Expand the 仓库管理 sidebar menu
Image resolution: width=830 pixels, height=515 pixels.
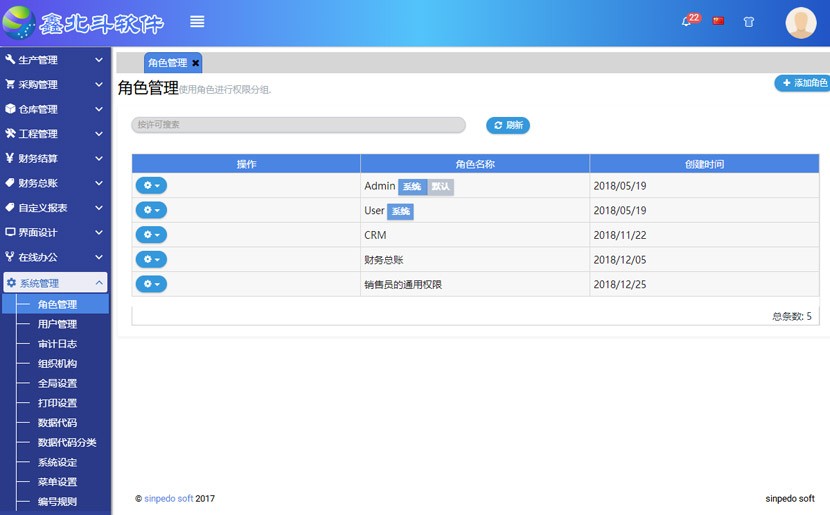tap(54, 109)
